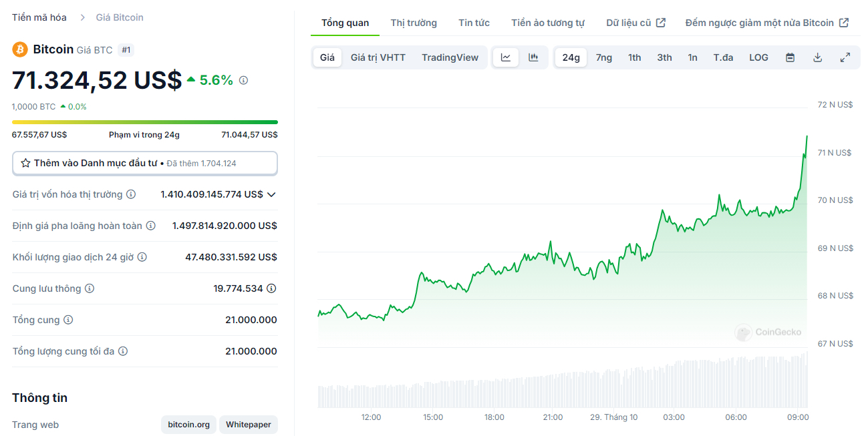The height and width of the screenshot is (436, 868).
Task: Click info icon next to circulating supply value
Action: [271, 288]
